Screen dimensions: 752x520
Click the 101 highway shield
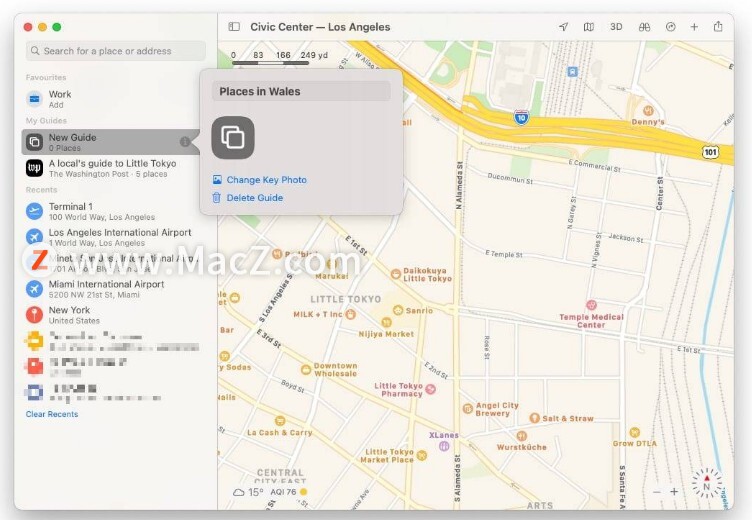710,152
